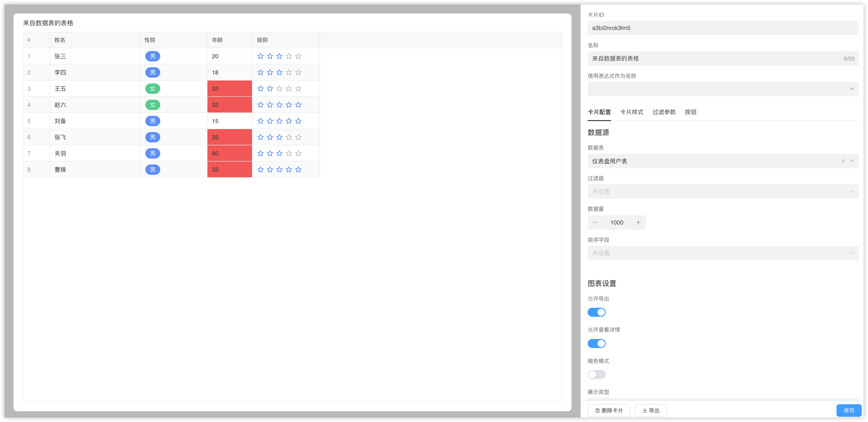868x422 pixels.
Task: Click the first star in 曹操's row
Action: pos(261,169)
